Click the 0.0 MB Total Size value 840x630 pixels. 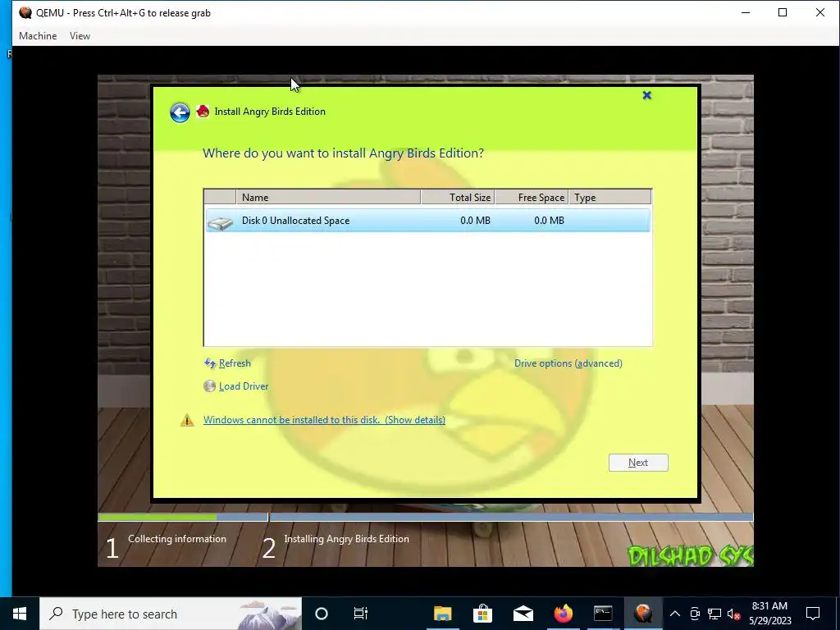pos(475,221)
